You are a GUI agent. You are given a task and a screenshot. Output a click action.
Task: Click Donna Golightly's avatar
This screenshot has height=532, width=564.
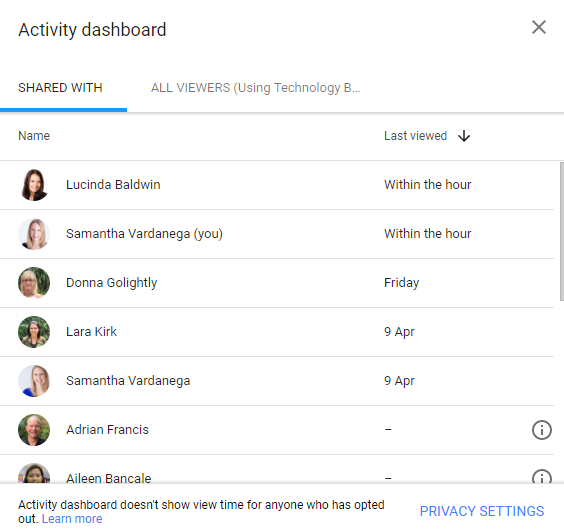tap(34, 283)
